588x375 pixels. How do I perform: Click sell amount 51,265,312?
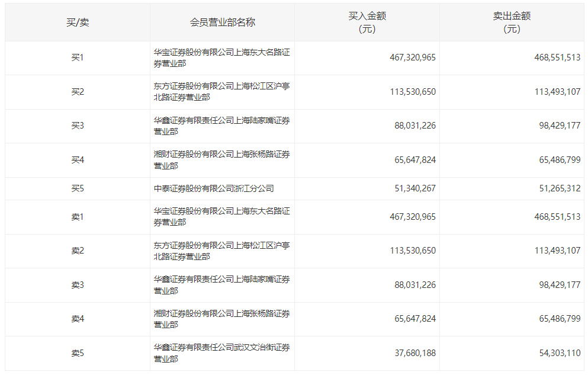(557, 189)
